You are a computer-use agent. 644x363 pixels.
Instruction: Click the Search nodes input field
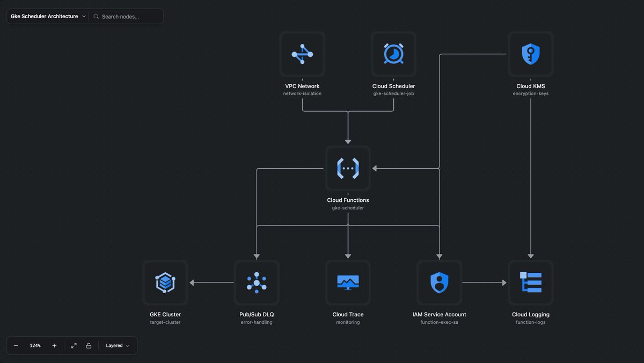point(129,17)
